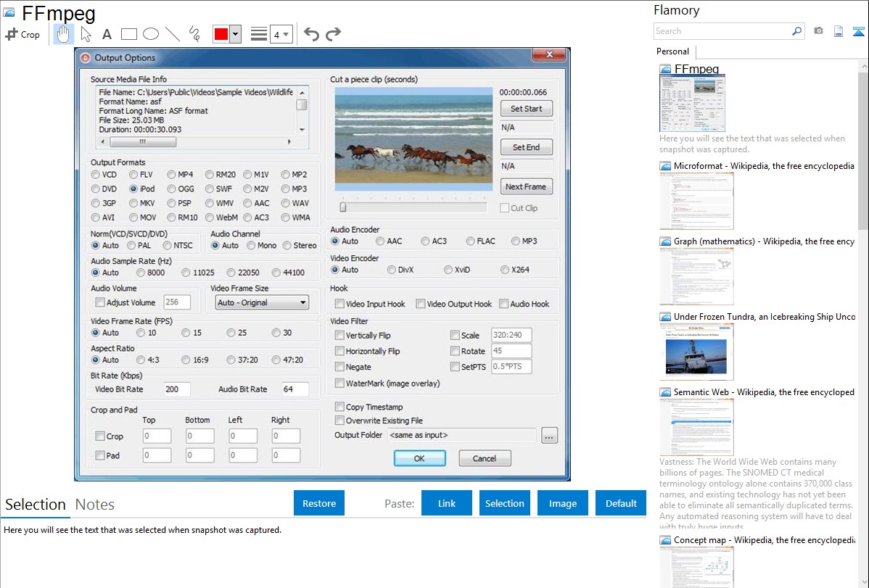The height and width of the screenshot is (588, 869).
Task: Check Overwrite Existing File option
Action: [339, 421]
